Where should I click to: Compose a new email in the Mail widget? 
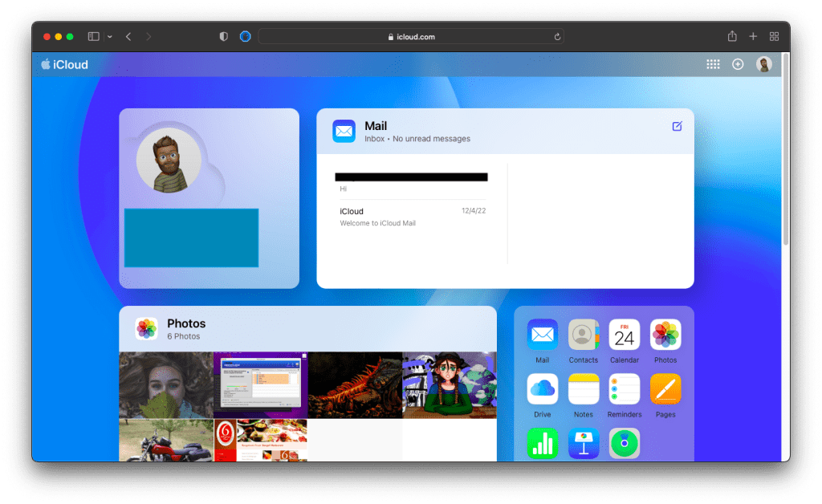coord(677,127)
